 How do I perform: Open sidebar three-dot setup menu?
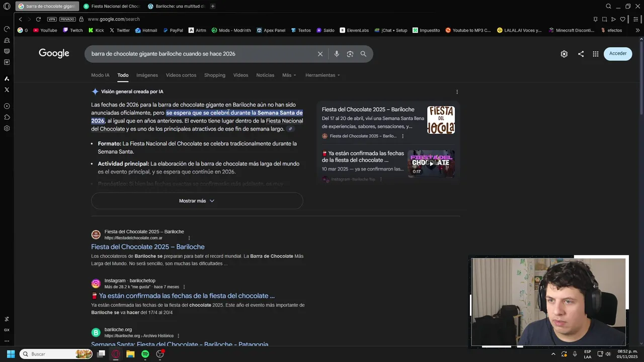coord(7,341)
